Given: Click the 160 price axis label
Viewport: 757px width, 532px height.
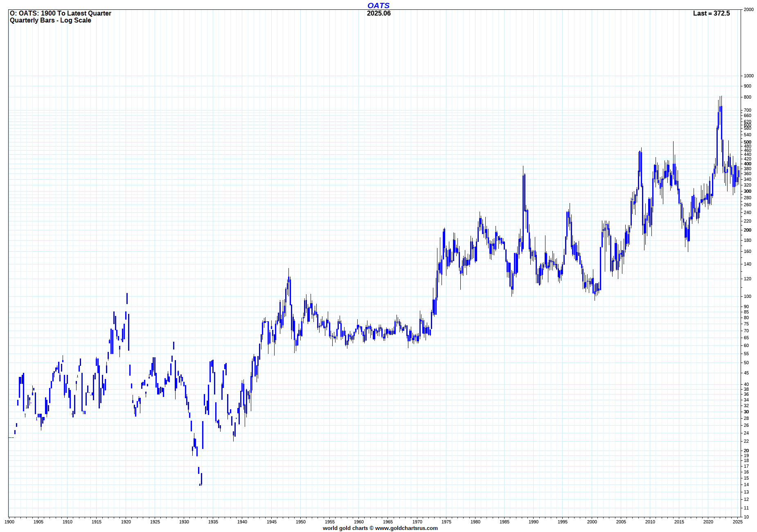Looking at the screenshot, I should pos(748,251).
